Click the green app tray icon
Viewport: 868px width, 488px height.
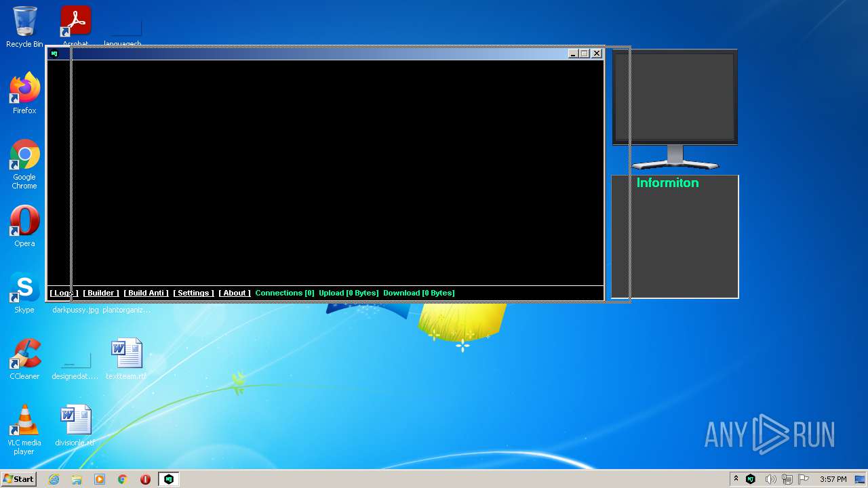pos(751,479)
